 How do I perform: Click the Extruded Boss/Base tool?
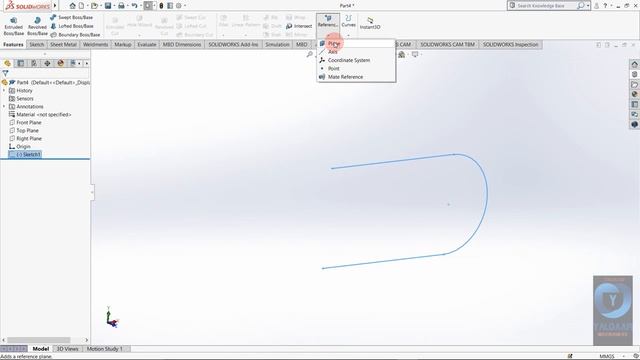[13, 26]
